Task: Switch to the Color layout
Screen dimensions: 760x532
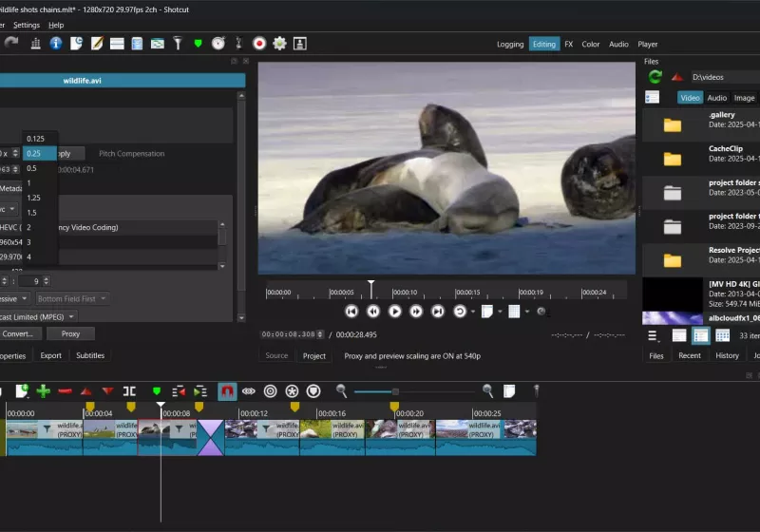Action: [590, 44]
